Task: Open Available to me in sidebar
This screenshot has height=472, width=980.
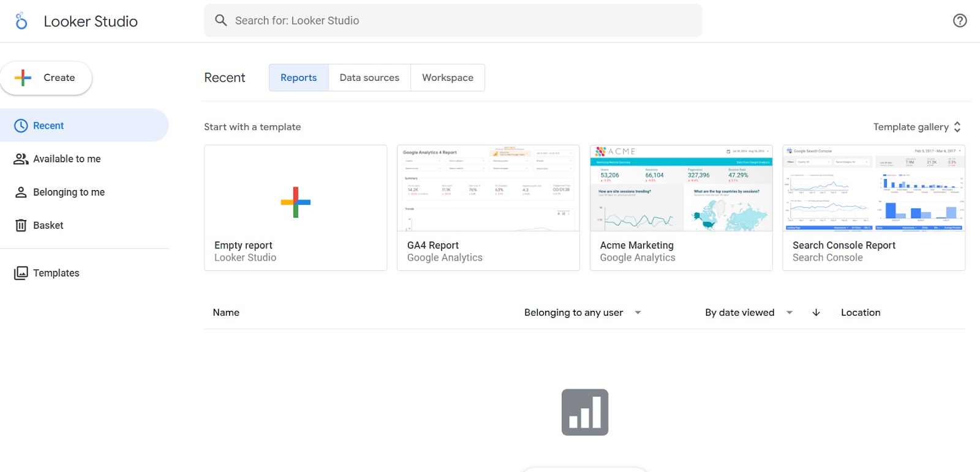Action: point(84,159)
